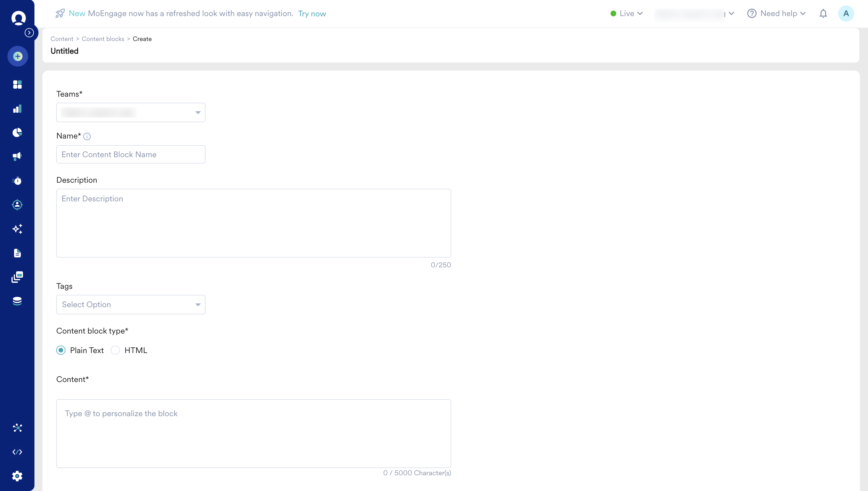Open the bar chart analytics icon
Viewport: 868px width, 491px height.
pos(17,109)
